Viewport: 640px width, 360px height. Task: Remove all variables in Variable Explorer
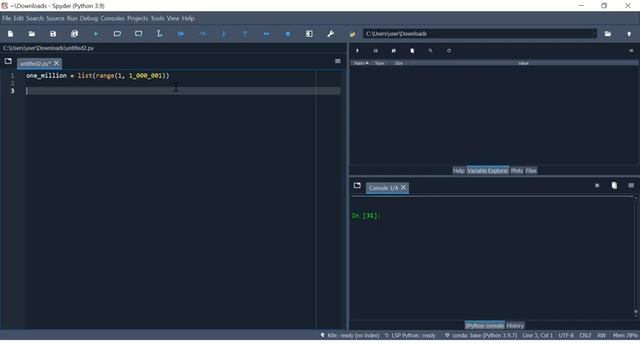coord(412,51)
